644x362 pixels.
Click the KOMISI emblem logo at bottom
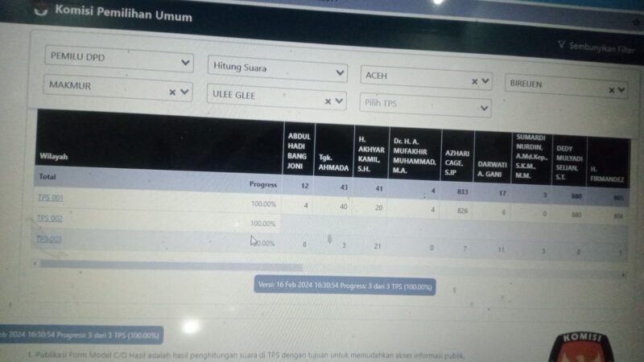pyautogui.click(x=581, y=348)
